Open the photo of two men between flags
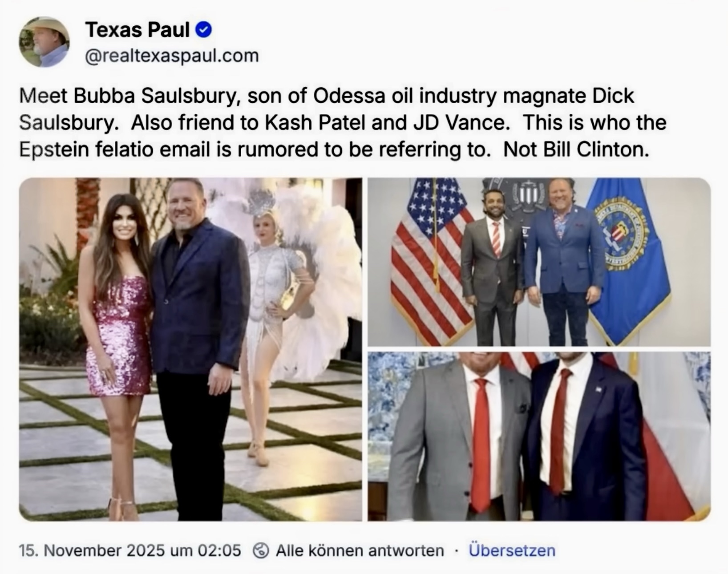Viewport: 728px width, 574px height. click(539, 262)
